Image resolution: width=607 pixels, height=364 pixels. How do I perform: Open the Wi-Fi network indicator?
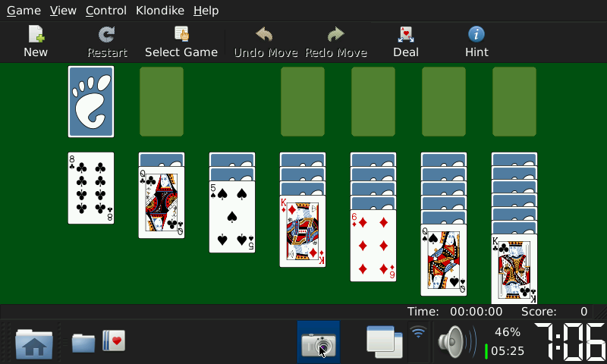[418, 334]
